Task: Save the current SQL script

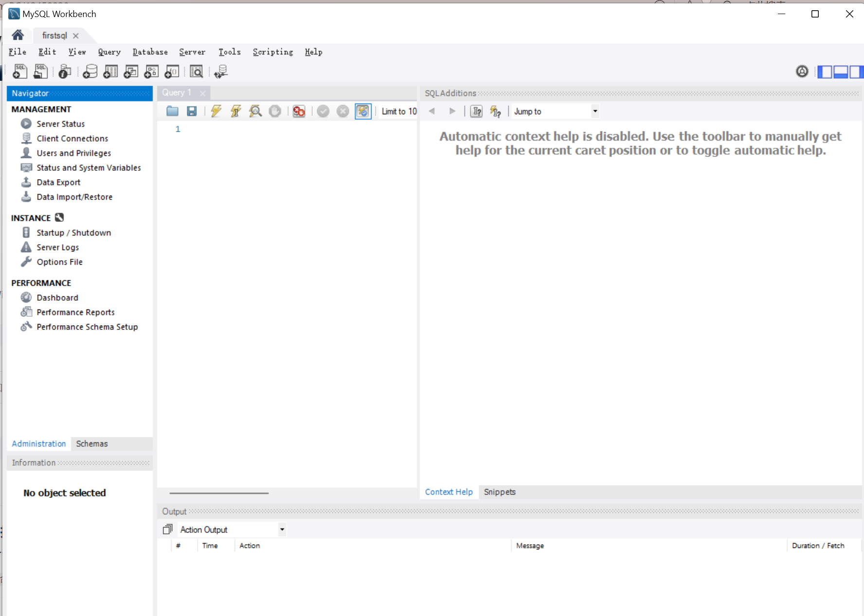Action: [192, 111]
